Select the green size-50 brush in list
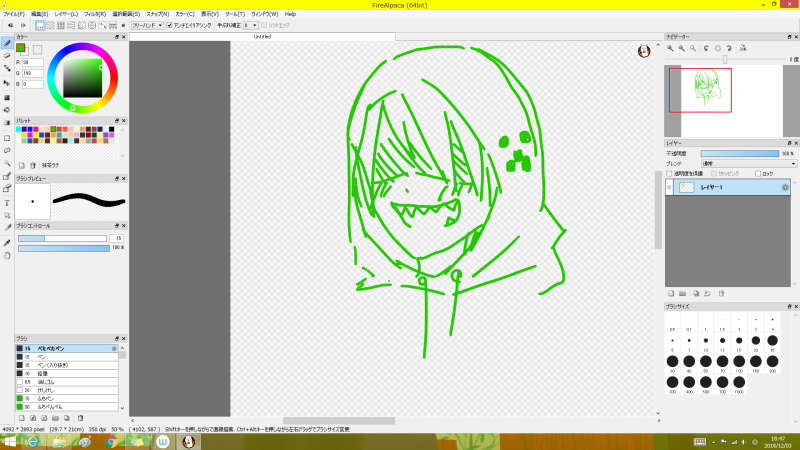Image resolution: width=800 pixels, height=450 pixels. coord(67,407)
